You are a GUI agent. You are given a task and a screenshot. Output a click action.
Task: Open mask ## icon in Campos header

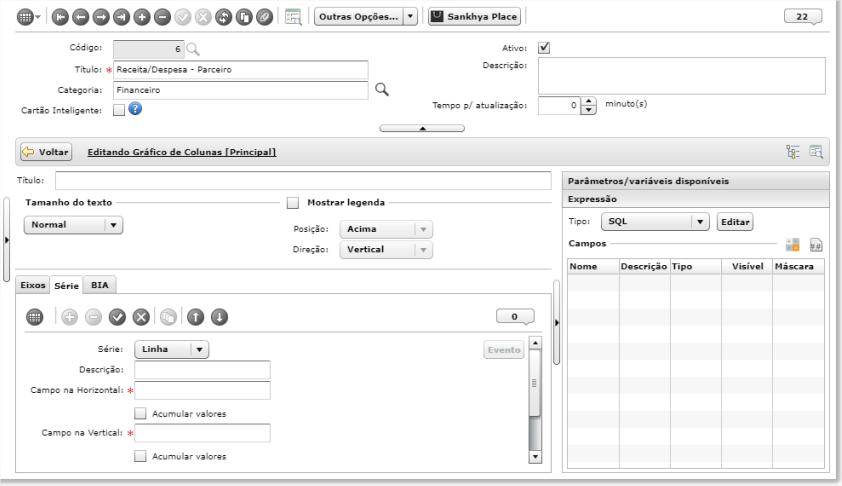pyautogui.click(x=816, y=245)
